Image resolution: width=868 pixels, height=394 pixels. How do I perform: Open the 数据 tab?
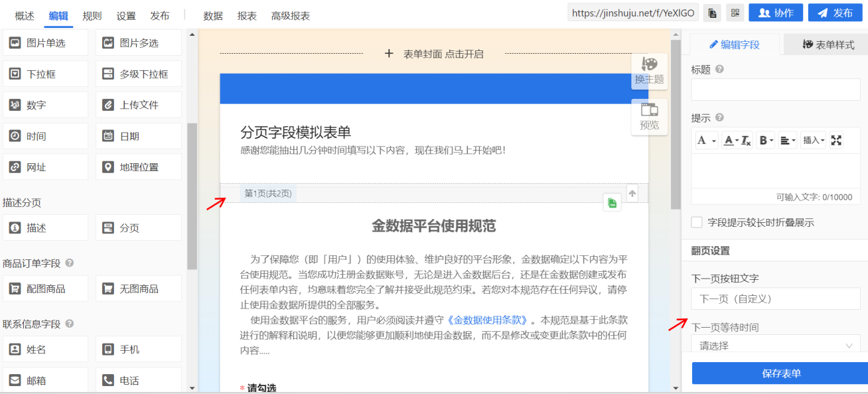pyautogui.click(x=213, y=15)
